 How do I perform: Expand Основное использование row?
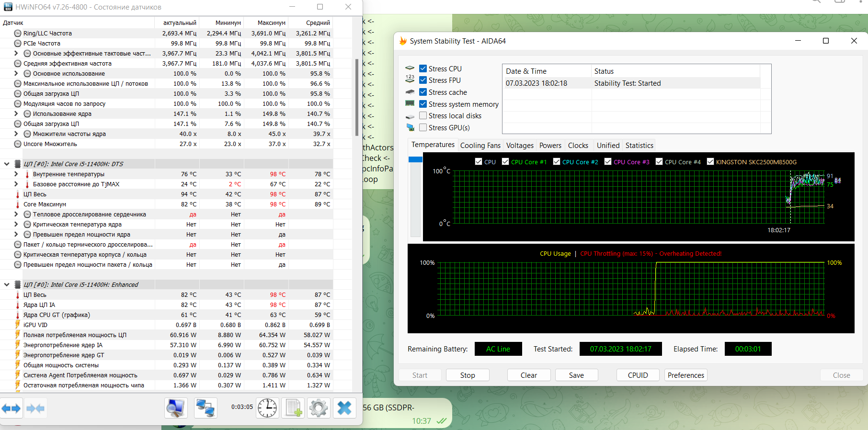[16, 73]
